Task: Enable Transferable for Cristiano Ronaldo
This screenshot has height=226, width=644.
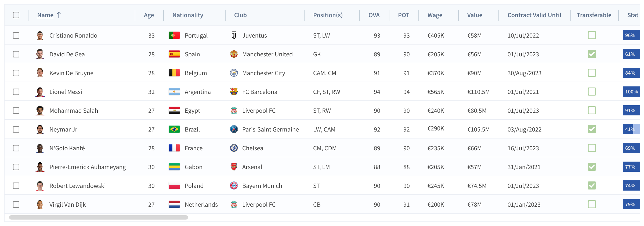Action: tap(592, 35)
